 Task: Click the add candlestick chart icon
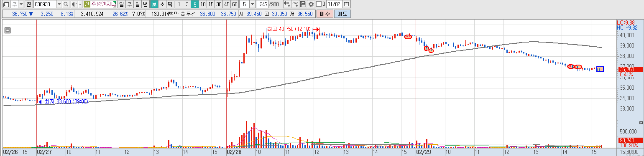coord(287,4)
